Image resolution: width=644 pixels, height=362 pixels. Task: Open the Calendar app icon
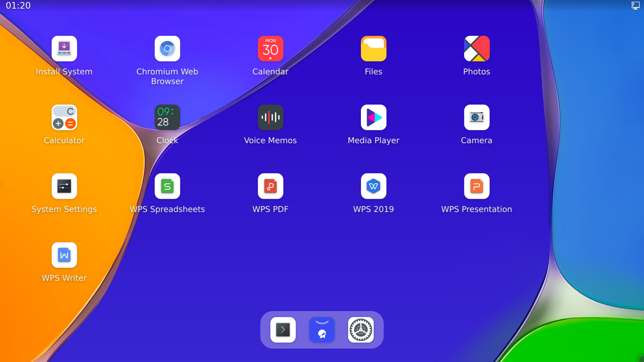point(270,49)
